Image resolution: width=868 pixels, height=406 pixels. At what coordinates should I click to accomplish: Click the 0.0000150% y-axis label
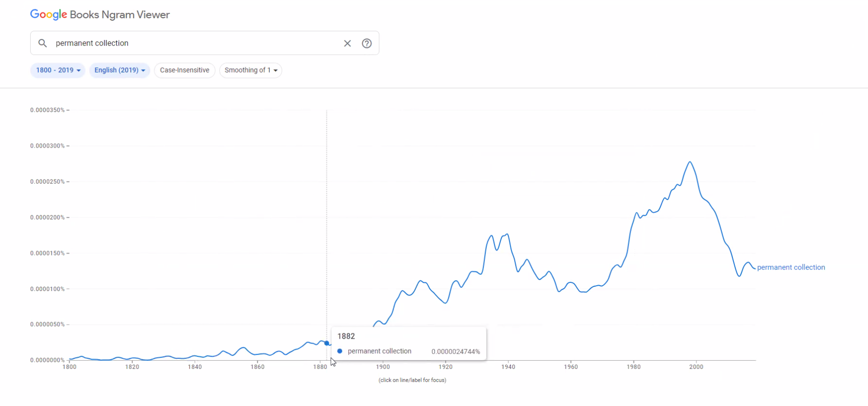pyautogui.click(x=47, y=253)
